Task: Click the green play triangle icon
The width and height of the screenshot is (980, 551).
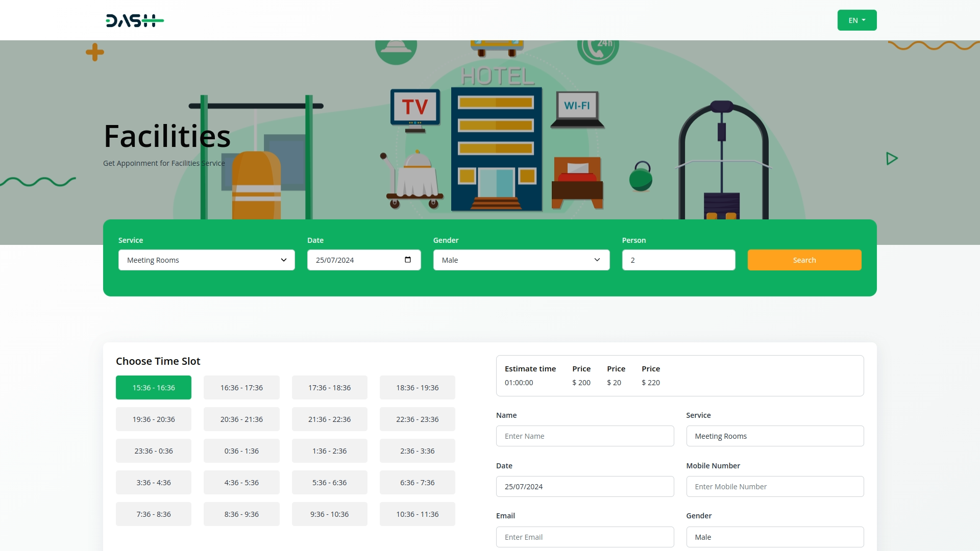Action: coord(891,159)
